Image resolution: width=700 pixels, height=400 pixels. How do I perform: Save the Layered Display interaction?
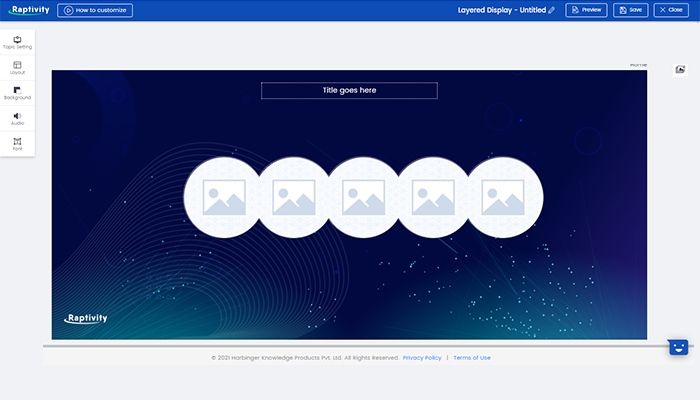630,10
